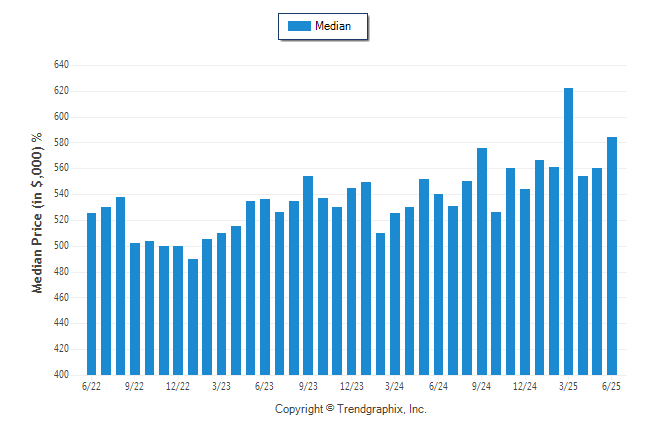Click the 500 y-axis value
Screen dimensions: 646x434
point(61,246)
